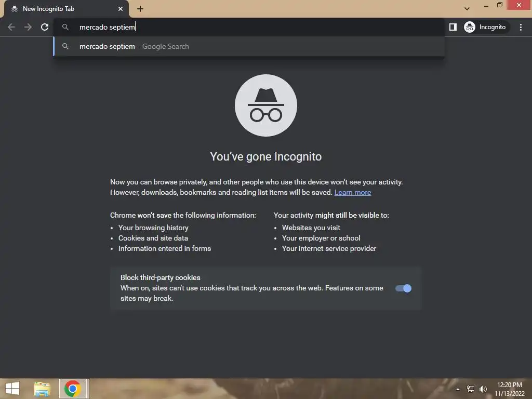Show hidden system tray icons
Image resolution: width=532 pixels, height=399 pixels.
pyautogui.click(x=458, y=389)
